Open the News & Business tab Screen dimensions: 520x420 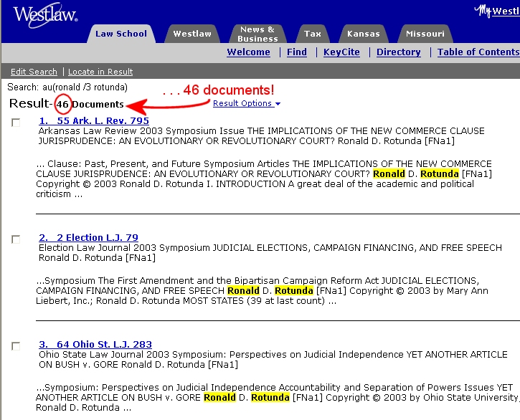(x=257, y=34)
